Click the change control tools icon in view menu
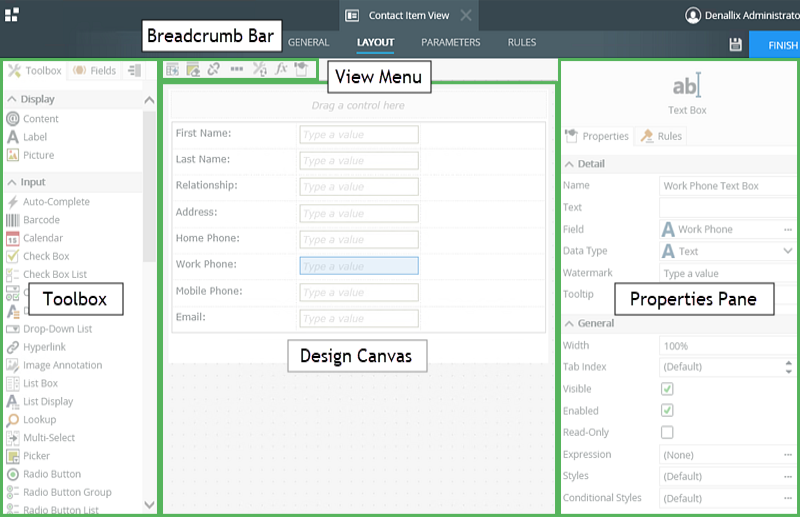 pos(260,69)
